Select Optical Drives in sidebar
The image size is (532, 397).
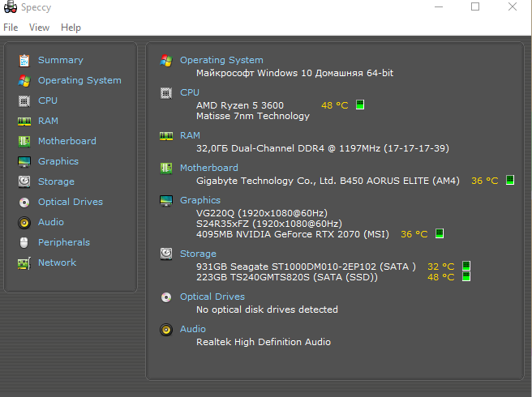[x=71, y=202]
